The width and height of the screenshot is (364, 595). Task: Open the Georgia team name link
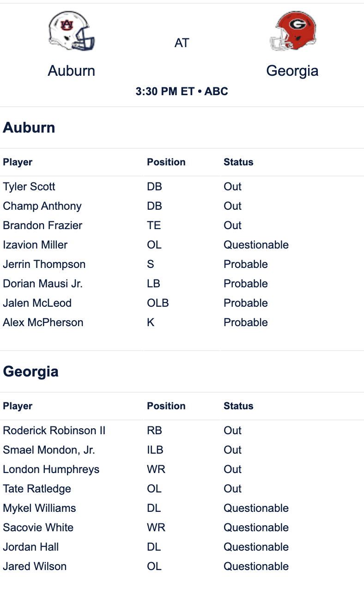292,71
